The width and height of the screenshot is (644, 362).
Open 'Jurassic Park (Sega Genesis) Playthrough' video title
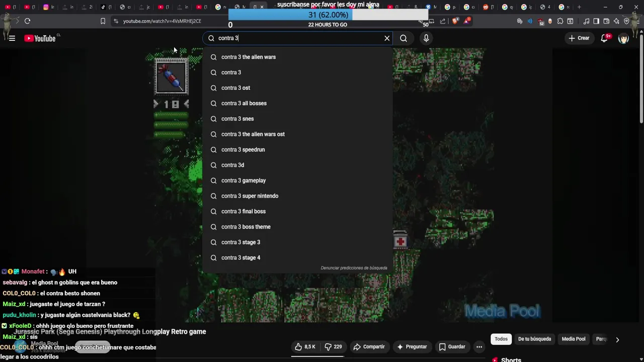(110, 332)
